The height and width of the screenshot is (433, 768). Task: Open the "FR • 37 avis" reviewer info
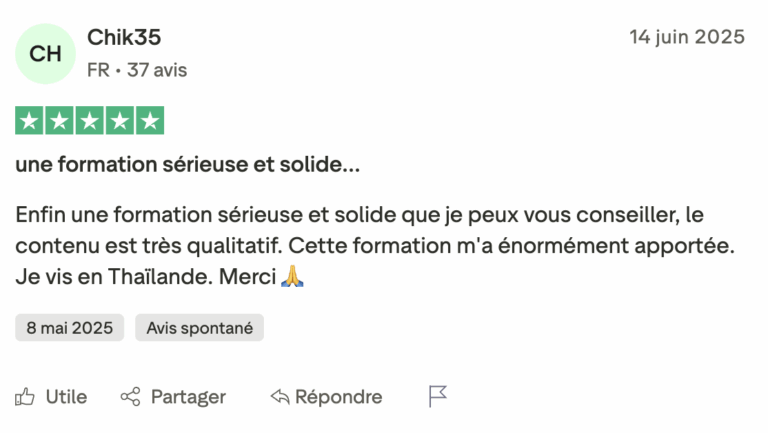pyautogui.click(x=137, y=70)
